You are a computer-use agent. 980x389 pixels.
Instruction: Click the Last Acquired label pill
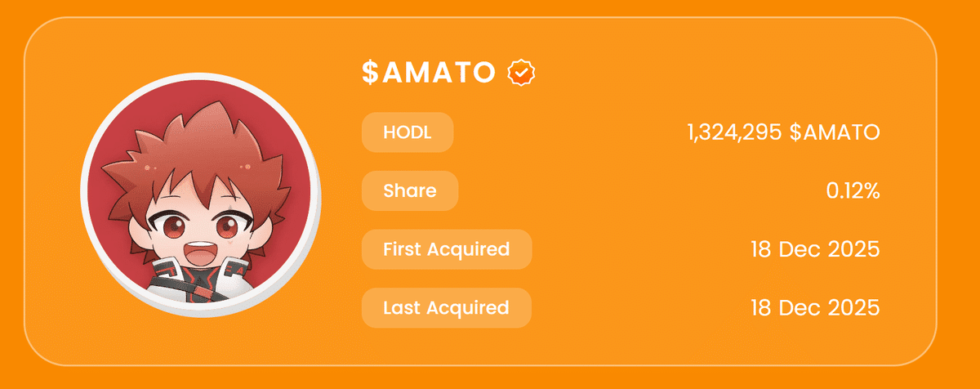click(x=446, y=308)
